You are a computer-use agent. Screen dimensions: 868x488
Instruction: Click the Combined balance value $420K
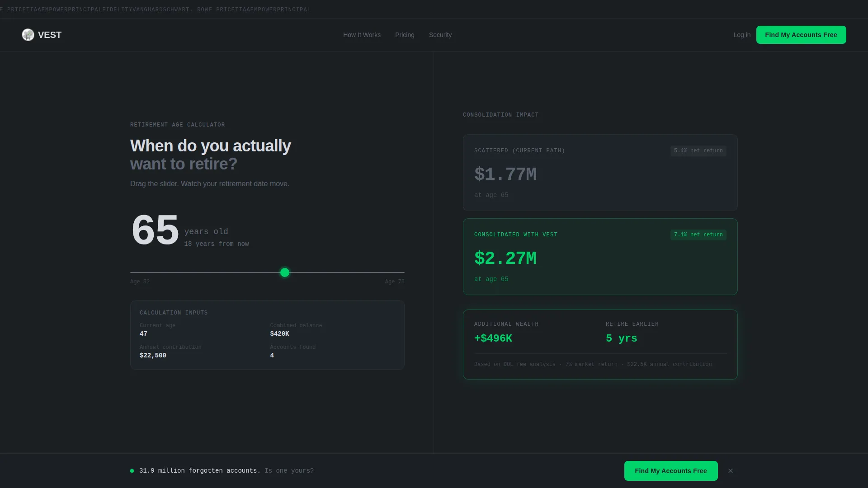279,334
